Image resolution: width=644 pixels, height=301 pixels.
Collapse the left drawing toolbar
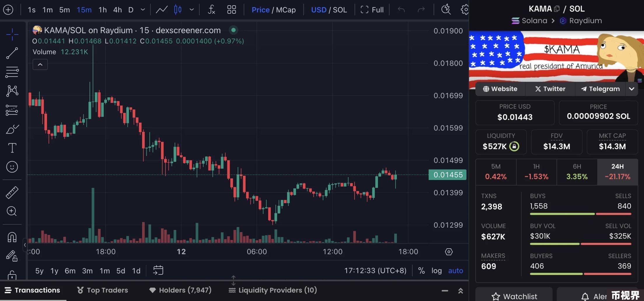25,245
